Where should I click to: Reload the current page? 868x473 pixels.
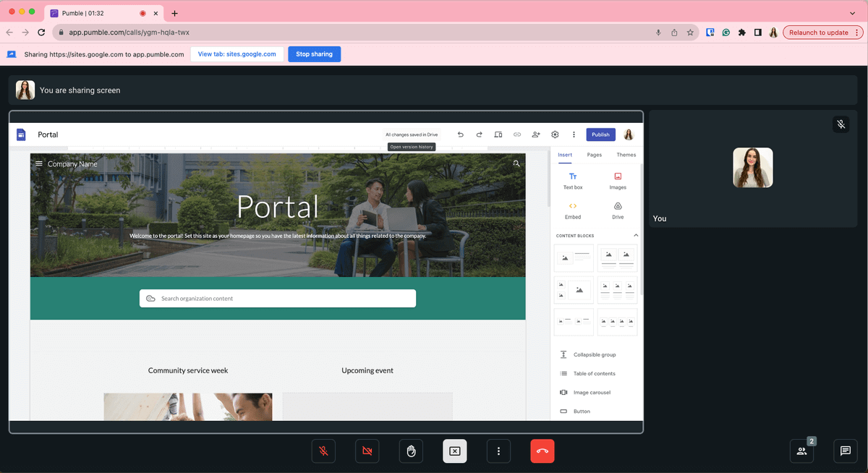pyautogui.click(x=41, y=33)
